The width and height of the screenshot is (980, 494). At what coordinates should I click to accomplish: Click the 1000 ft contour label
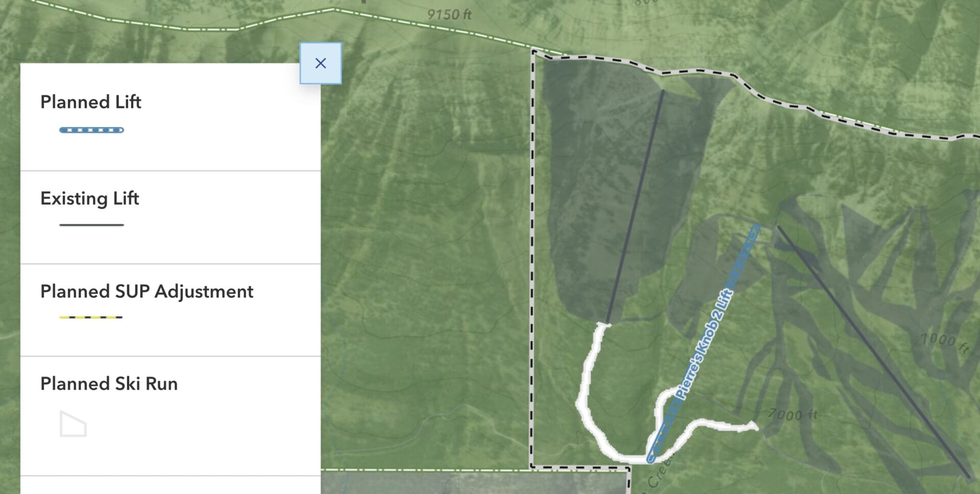944,342
